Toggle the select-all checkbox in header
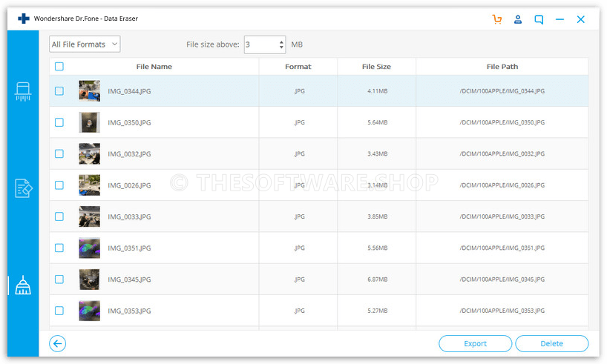 (x=59, y=67)
